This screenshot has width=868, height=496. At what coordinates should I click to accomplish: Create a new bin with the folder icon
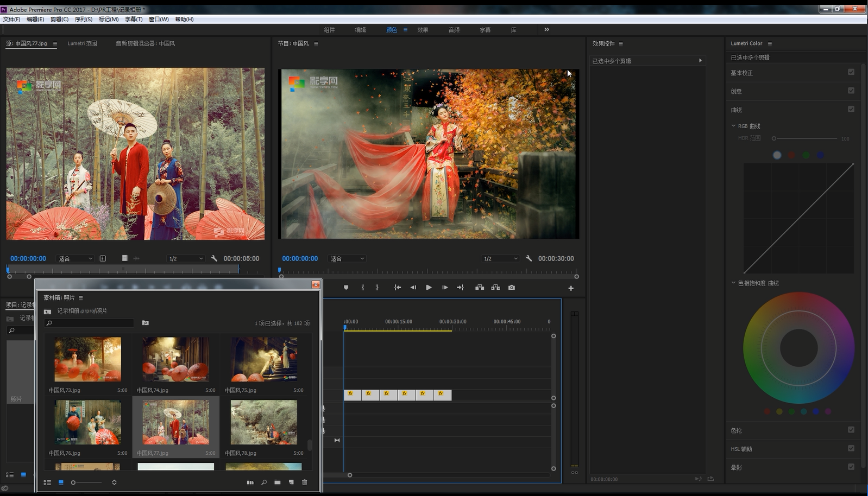[278, 482]
